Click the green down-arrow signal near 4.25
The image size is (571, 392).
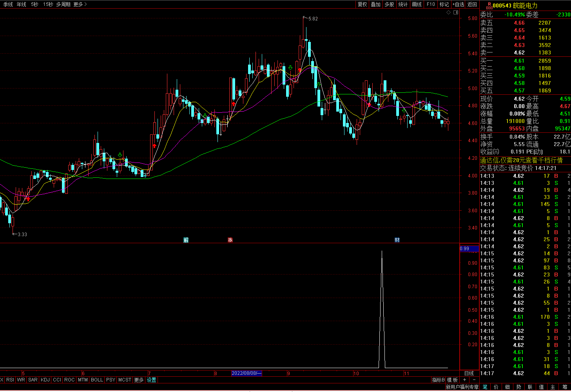(x=120, y=155)
